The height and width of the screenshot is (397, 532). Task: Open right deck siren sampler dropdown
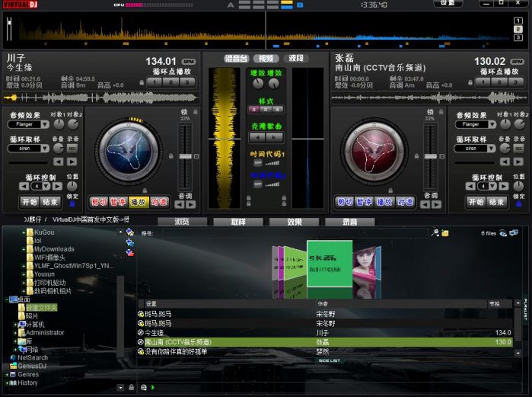click(x=492, y=149)
